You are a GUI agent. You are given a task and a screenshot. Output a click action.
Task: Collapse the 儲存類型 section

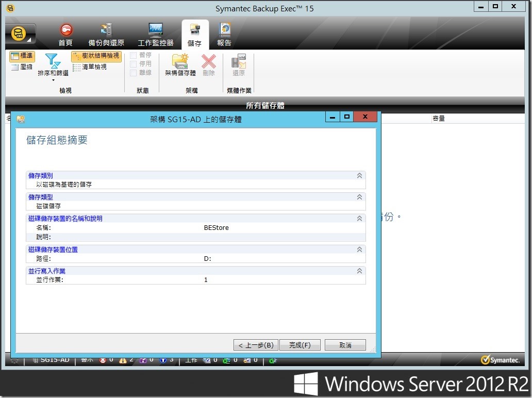click(x=359, y=197)
